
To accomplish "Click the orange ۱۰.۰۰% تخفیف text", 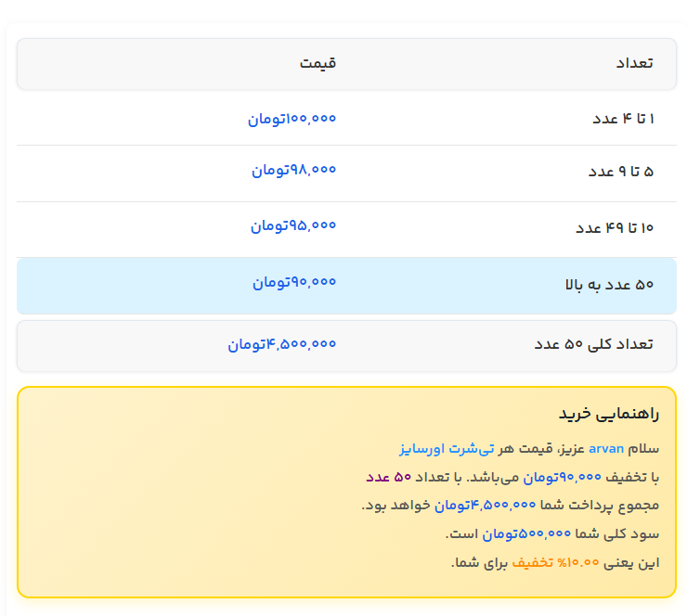I will click(555, 562).
